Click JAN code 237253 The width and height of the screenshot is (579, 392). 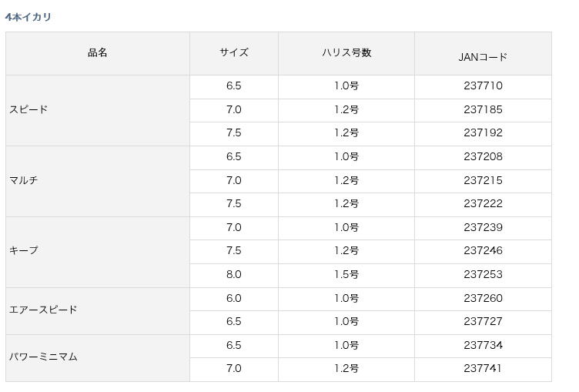pos(483,274)
